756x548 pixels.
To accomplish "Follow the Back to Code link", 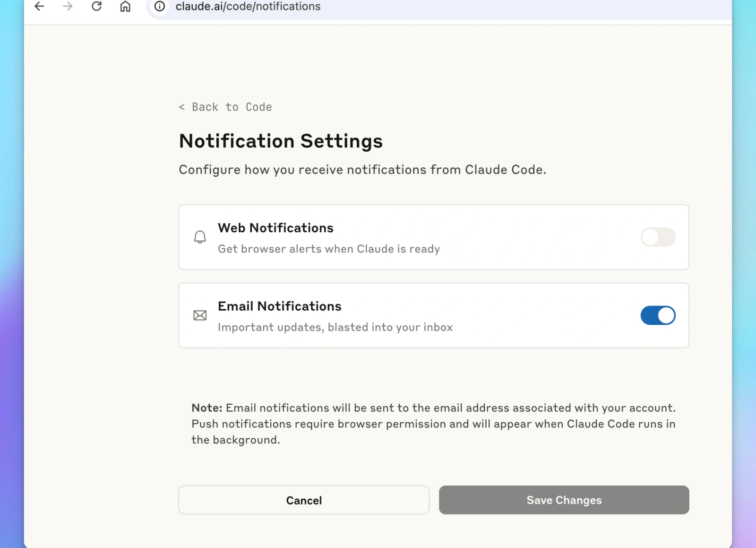I will click(x=225, y=107).
